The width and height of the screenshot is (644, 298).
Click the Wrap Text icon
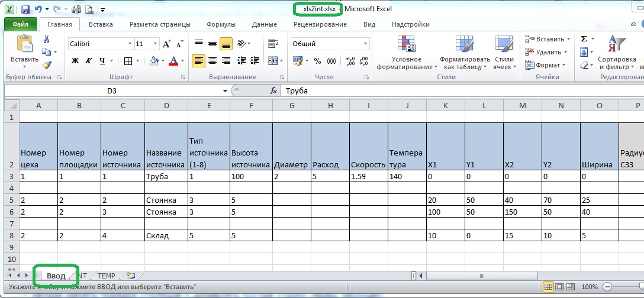pyautogui.click(x=272, y=44)
